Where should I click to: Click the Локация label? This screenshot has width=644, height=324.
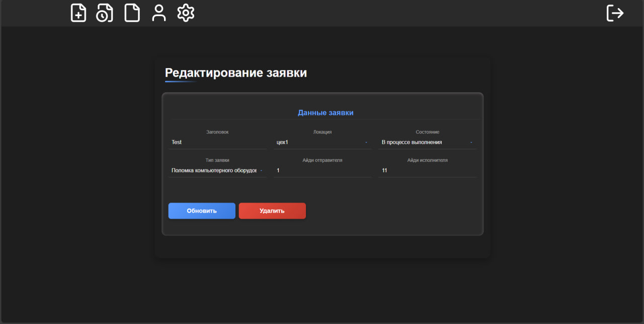click(323, 132)
